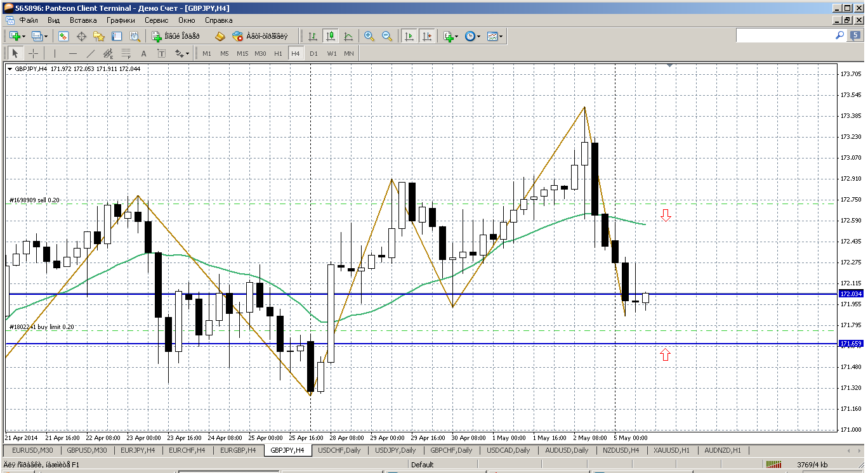This screenshot has width=868, height=473.
Task: Switch to the XAUUSD,H1 chart tab
Action: [x=672, y=450]
